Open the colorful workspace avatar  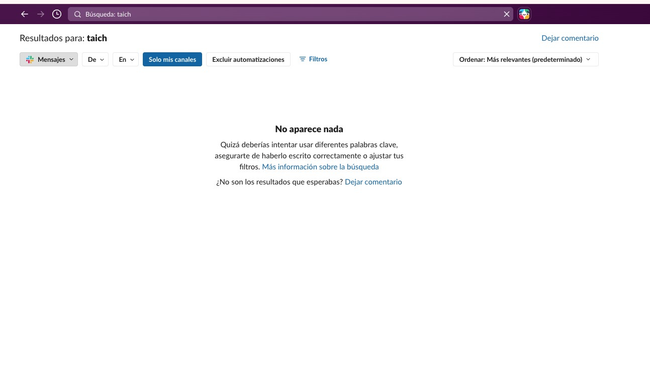pyautogui.click(x=524, y=14)
